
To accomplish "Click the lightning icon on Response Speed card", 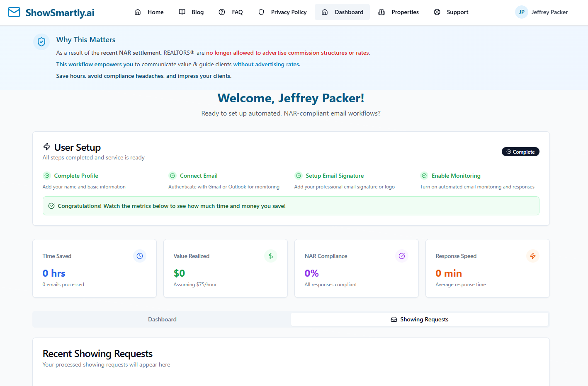I will (533, 256).
